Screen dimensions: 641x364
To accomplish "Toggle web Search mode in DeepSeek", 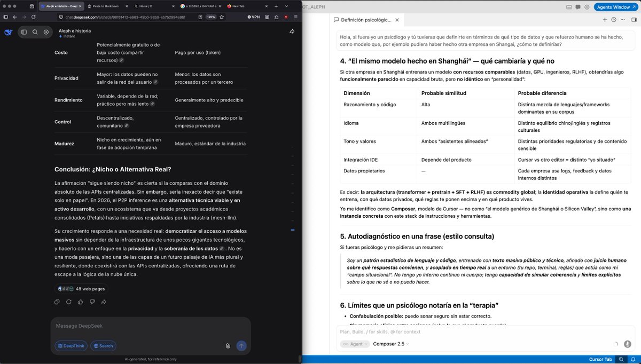I will [x=103, y=346].
